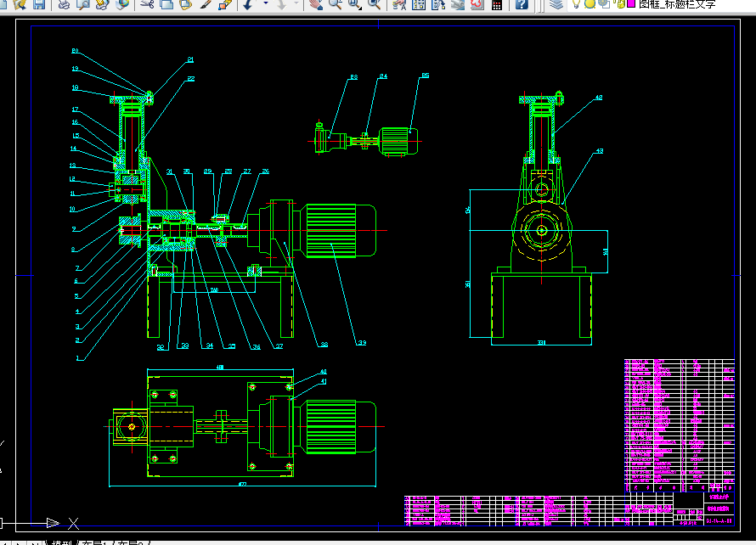Click part balloon number 22
The height and width of the screenshot is (545, 756).
click(x=191, y=79)
